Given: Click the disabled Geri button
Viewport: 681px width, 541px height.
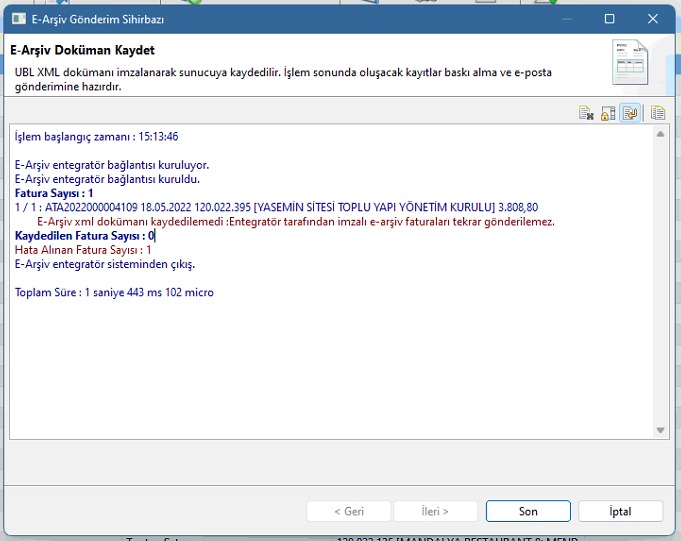Looking at the screenshot, I should click(x=348, y=511).
